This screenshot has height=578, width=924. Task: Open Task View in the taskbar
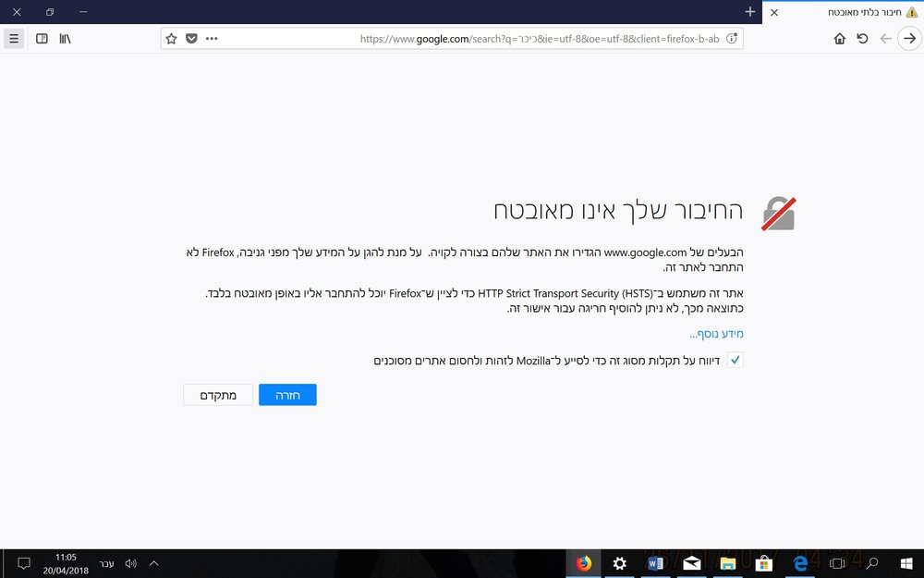pyautogui.click(x=837, y=564)
